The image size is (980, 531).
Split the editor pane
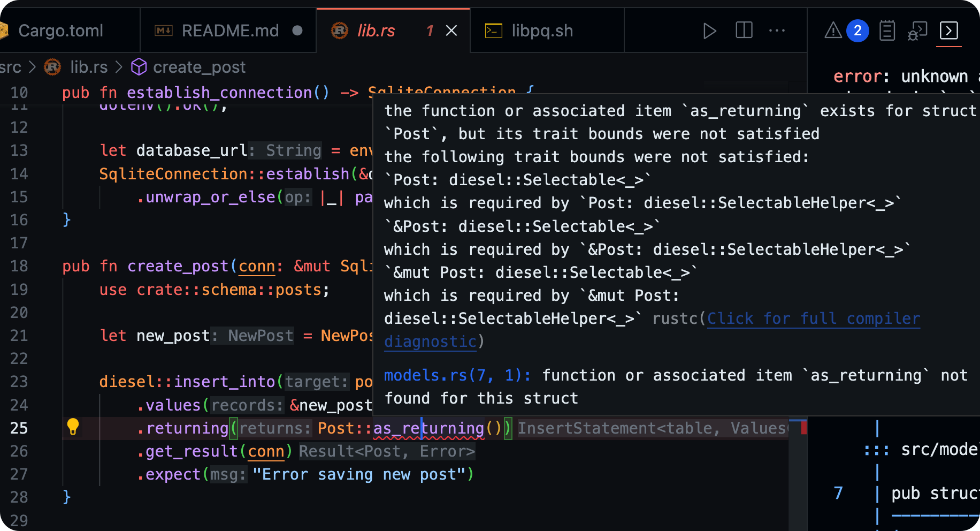(743, 31)
